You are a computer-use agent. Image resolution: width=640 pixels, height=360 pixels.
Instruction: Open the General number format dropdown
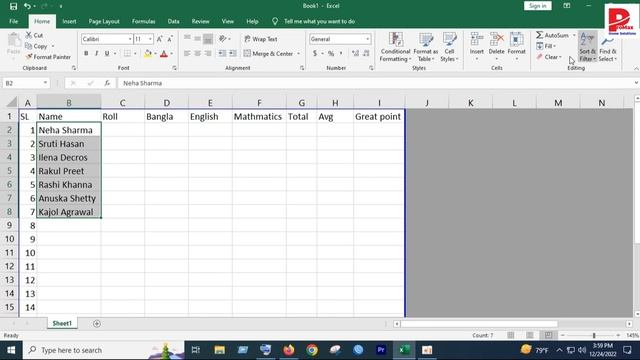click(368, 39)
